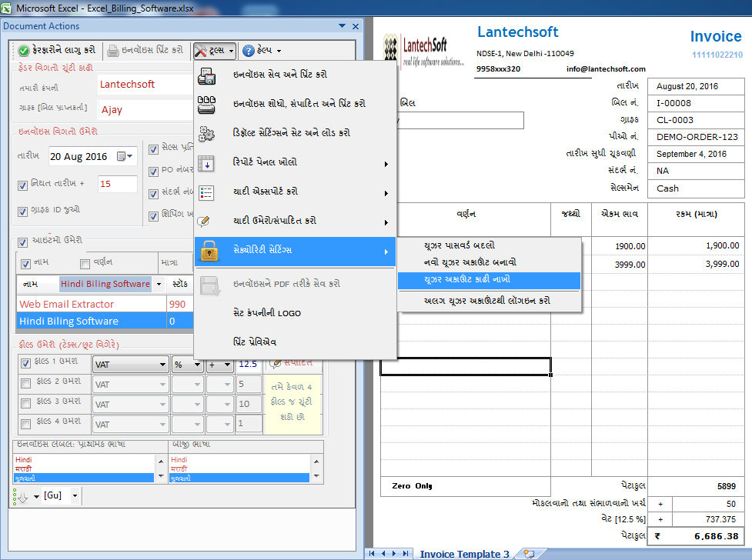
Task: Click the blue Help question mark icon
Action: pos(249,50)
